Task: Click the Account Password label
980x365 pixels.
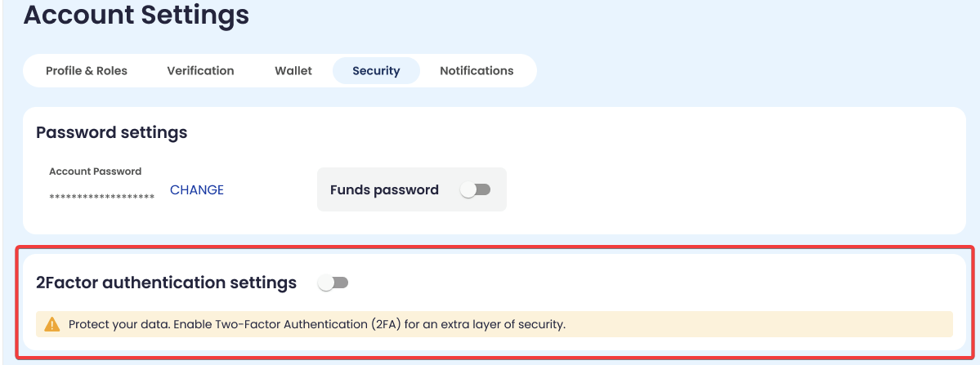Action: point(95,171)
